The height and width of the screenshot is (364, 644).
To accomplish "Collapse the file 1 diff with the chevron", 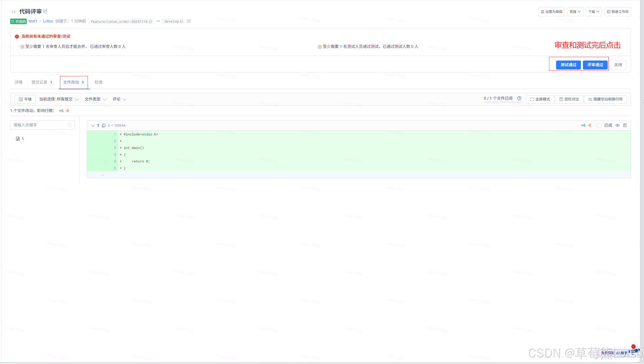I will pos(93,126).
